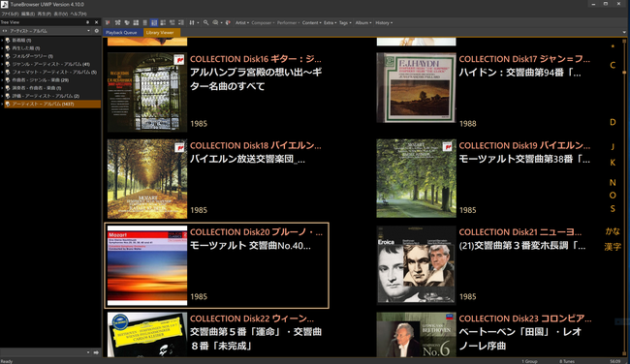
Task: Click the magnifier search toolbar icon
Action: pyautogui.click(x=205, y=22)
